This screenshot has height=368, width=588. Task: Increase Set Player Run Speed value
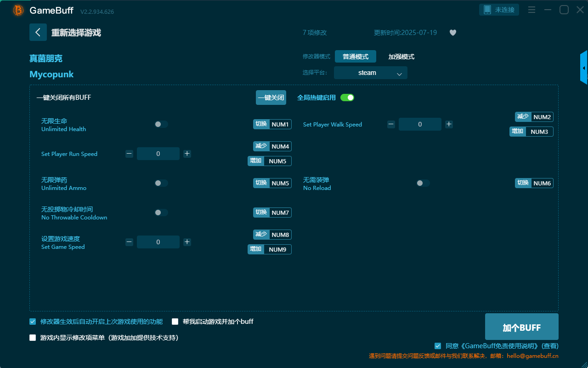coord(187,154)
